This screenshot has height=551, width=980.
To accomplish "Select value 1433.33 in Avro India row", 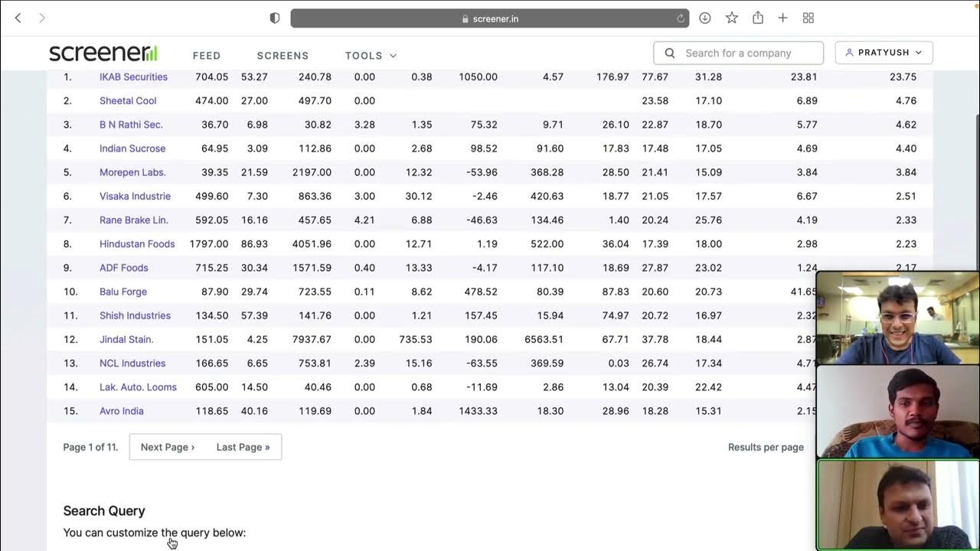I will 478,411.
